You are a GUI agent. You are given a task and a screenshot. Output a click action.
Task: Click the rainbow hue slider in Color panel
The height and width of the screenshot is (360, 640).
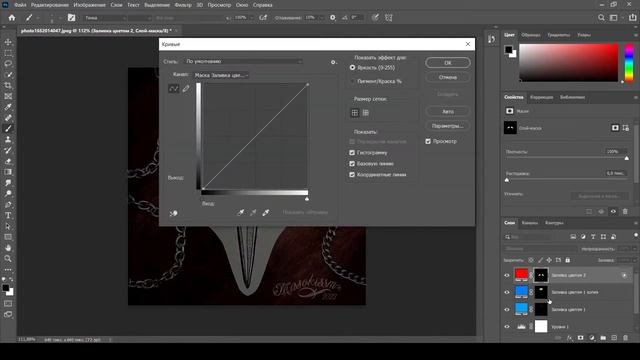coord(629,62)
